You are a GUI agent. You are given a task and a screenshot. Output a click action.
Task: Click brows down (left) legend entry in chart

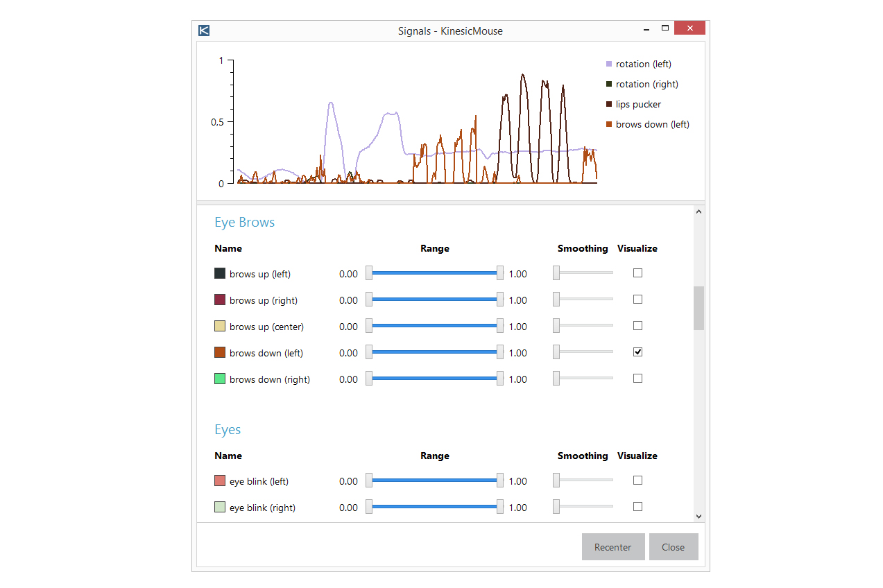(648, 124)
